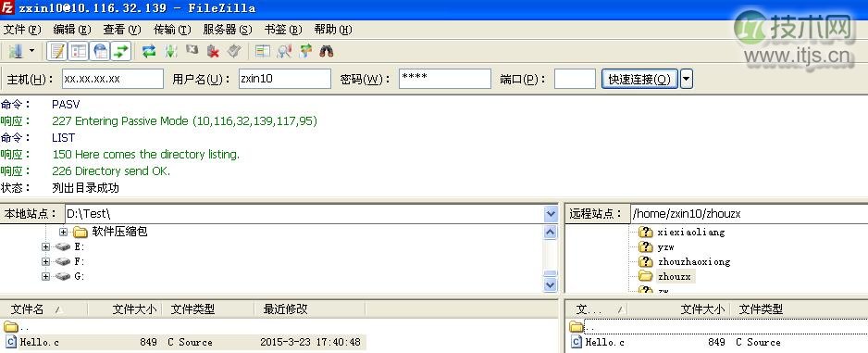
Task: Open the quick connect history dropdown
Action: [686, 79]
